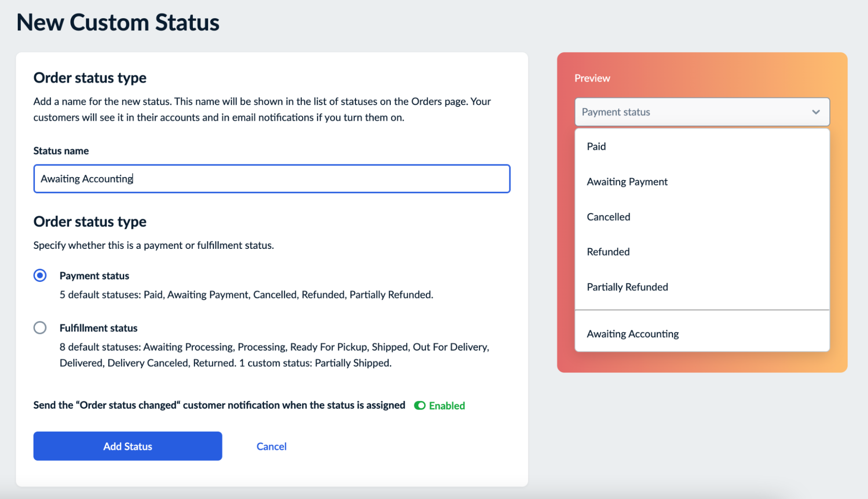
Task: Click the Enabled label next to the toggle
Action: (446, 406)
